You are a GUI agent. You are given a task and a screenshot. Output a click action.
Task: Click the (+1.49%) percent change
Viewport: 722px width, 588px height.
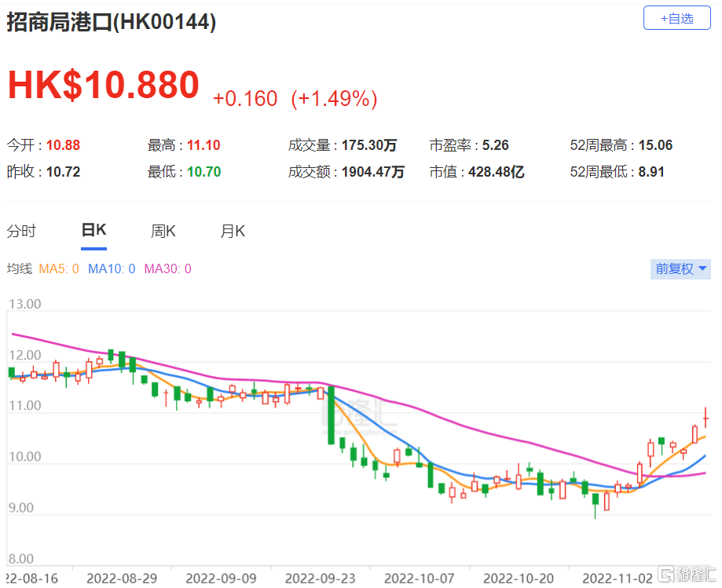[x=335, y=98]
